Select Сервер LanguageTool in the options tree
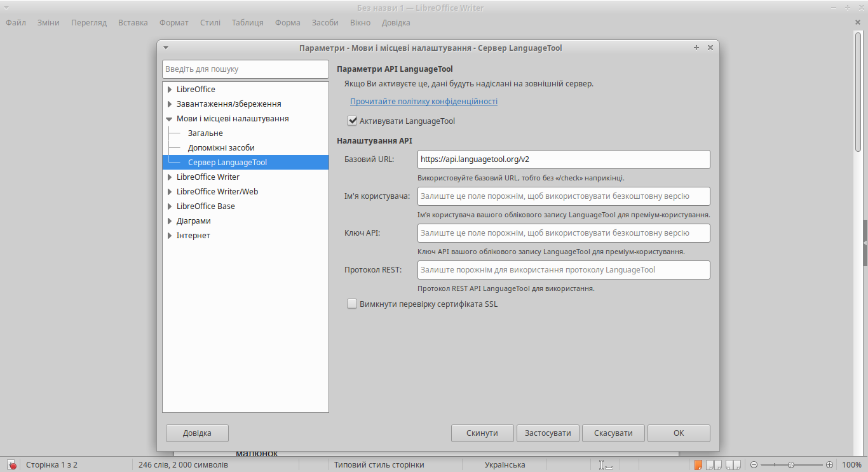This screenshot has height=472, width=868. point(227,163)
